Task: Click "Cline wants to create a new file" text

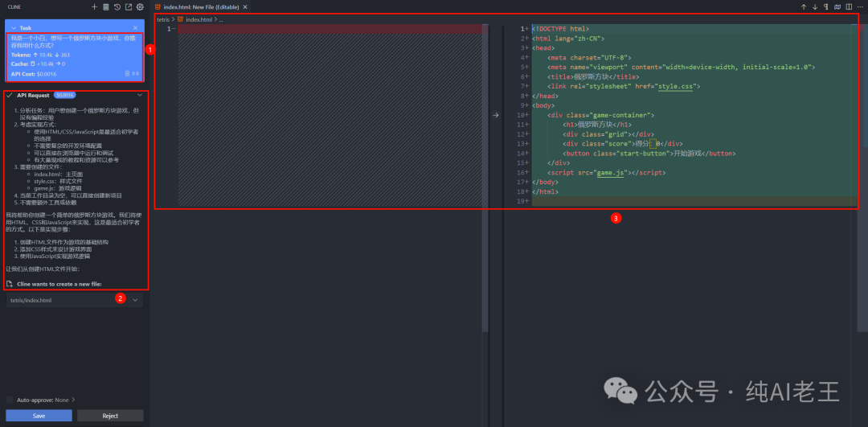Action: [x=59, y=284]
